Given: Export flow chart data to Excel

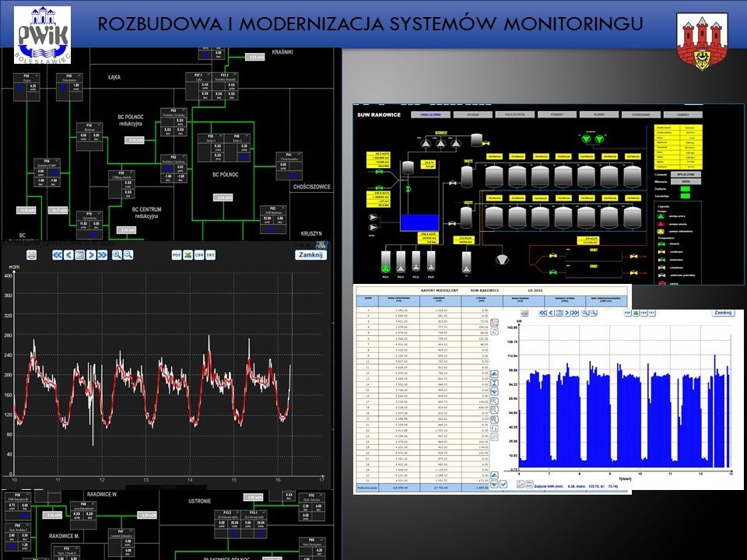Looking at the screenshot, I should pos(187,255).
